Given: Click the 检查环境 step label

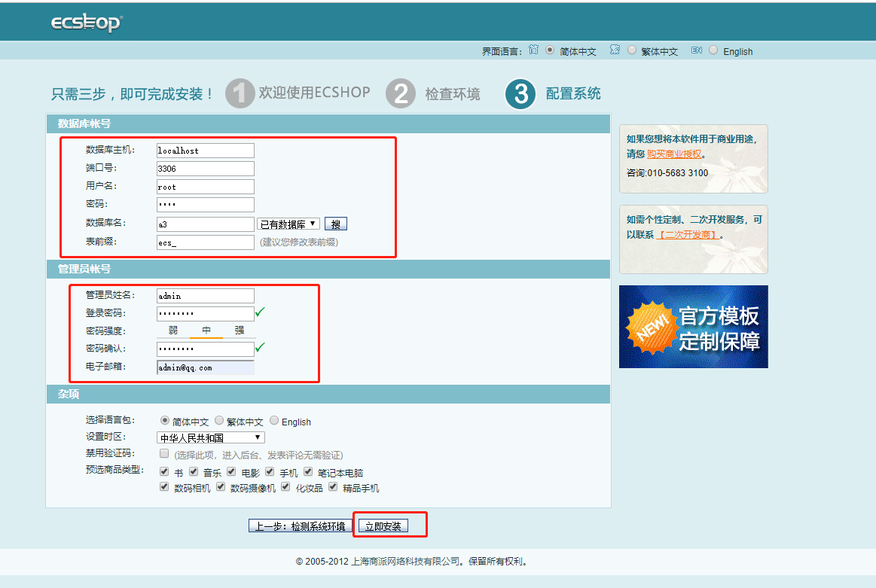Looking at the screenshot, I should (453, 94).
